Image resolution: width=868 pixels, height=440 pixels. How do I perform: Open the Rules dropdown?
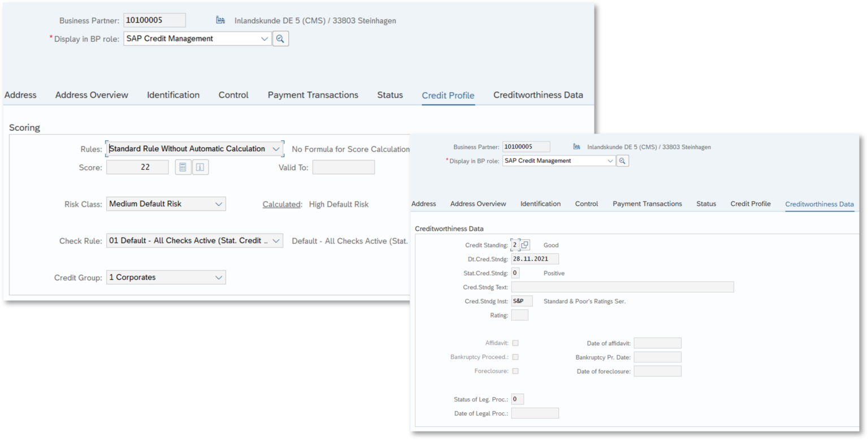click(x=276, y=148)
